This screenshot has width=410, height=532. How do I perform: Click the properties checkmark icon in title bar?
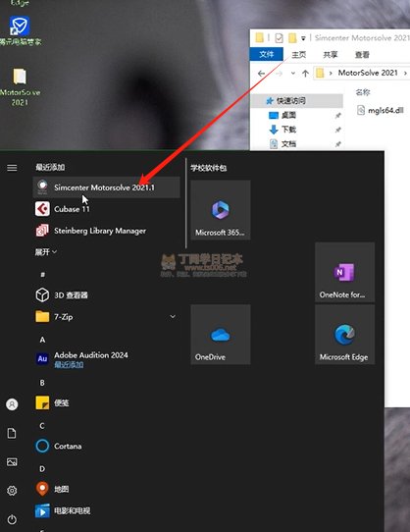[279, 37]
